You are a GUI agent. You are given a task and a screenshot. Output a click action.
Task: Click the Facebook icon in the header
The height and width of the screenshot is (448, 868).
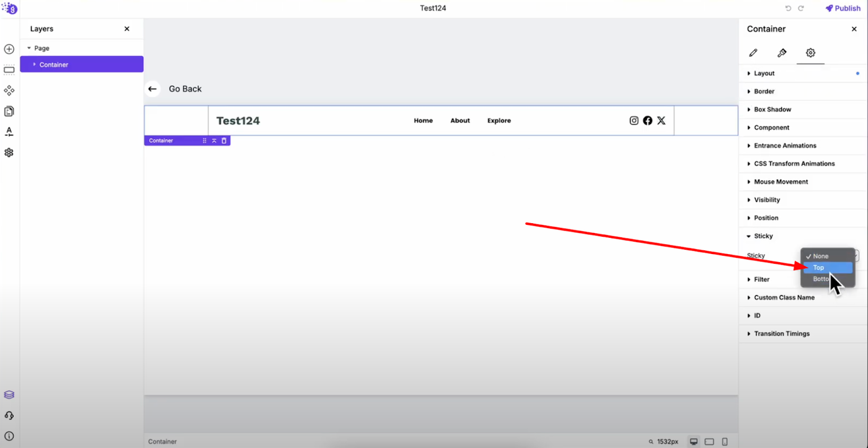647,120
